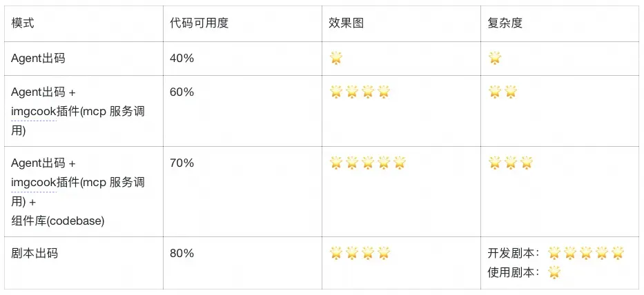
Task: Select the 代码可用度 column header
Action: coord(199,23)
